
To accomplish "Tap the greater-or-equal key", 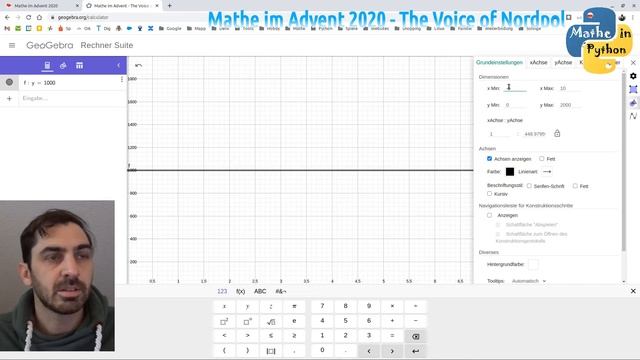I will (294, 336).
